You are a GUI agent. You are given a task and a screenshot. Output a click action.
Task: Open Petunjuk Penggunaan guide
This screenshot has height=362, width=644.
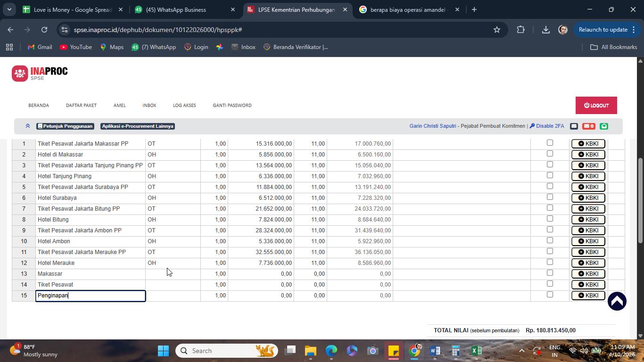pyautogui.click(x=65, y=126)
